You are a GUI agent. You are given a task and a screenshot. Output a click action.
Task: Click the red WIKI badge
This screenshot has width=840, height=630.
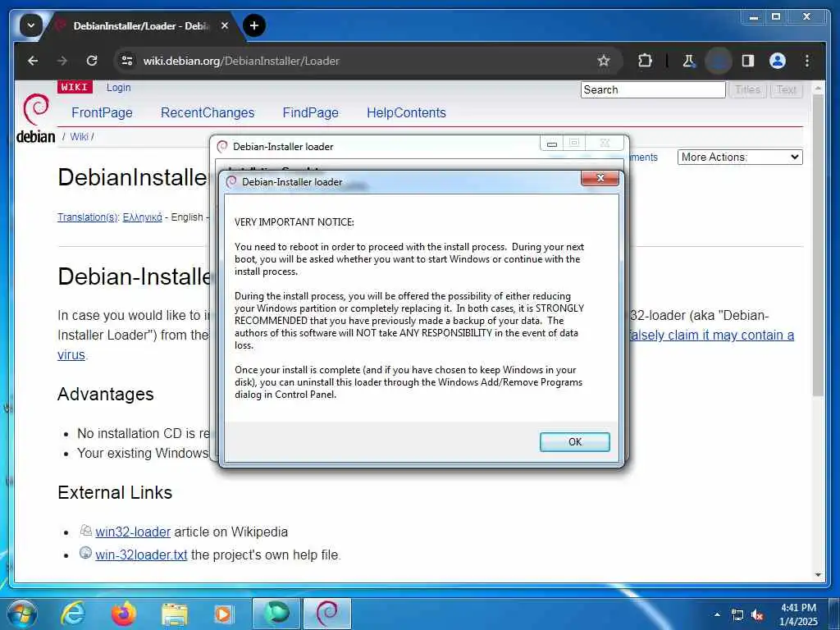tap(75, 87)
